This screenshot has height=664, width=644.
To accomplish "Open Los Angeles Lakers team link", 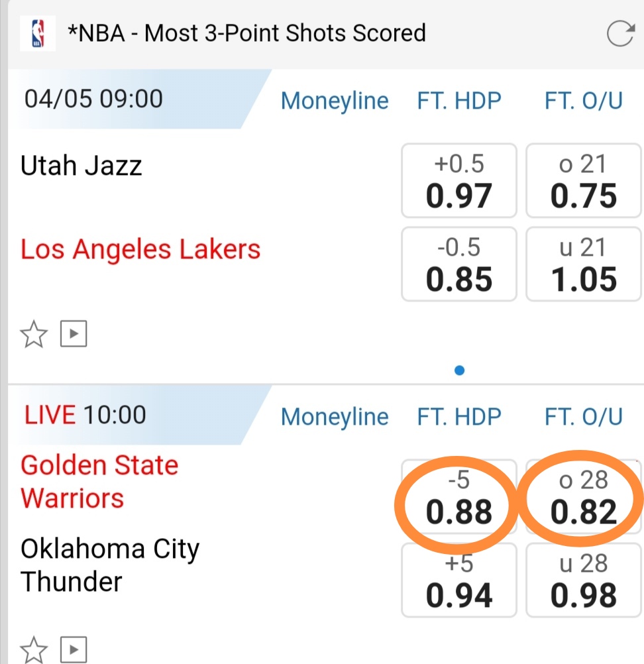I will pos(140,250).
